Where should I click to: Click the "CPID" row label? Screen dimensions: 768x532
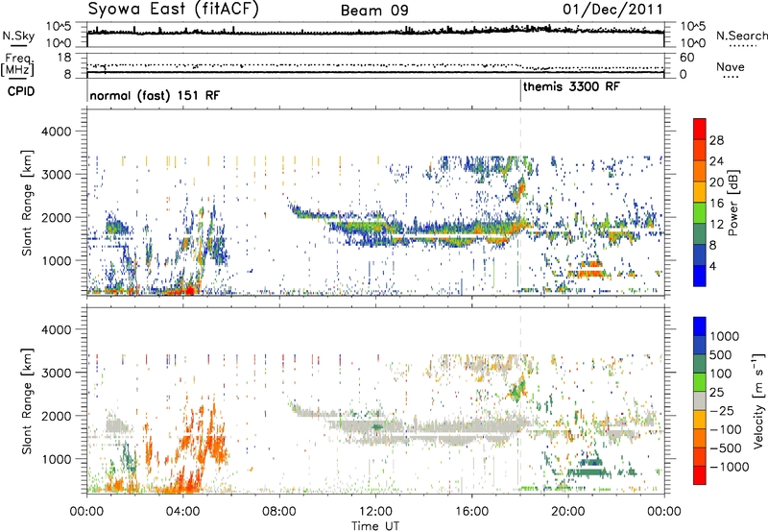(21, 91)
